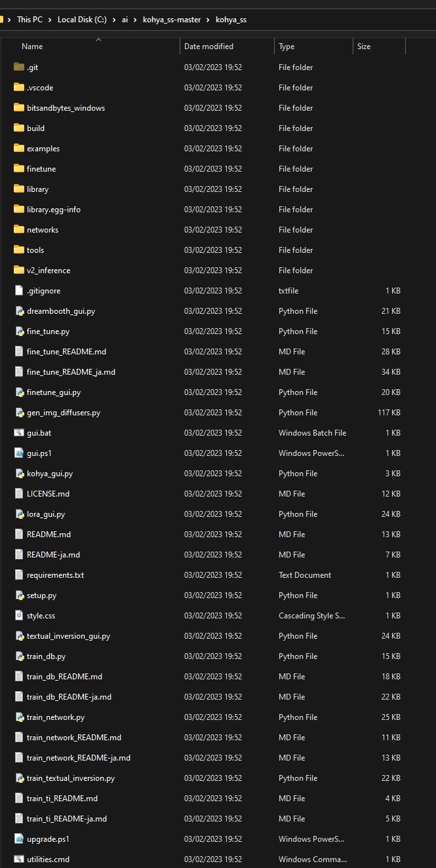Click the utilities.cmd command file icon
Image resolution: width=436 pixels, height=868 pixels.
pyautogui.click(x=19, y=859)
